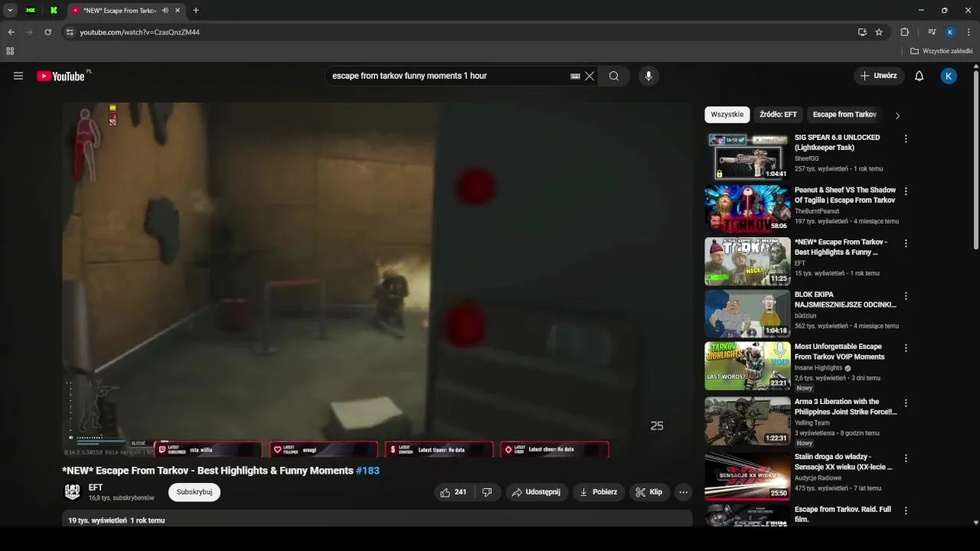980x551 pixels.
Task: Open the YouTube account avatar K
Action: click(x=949, y=76)
